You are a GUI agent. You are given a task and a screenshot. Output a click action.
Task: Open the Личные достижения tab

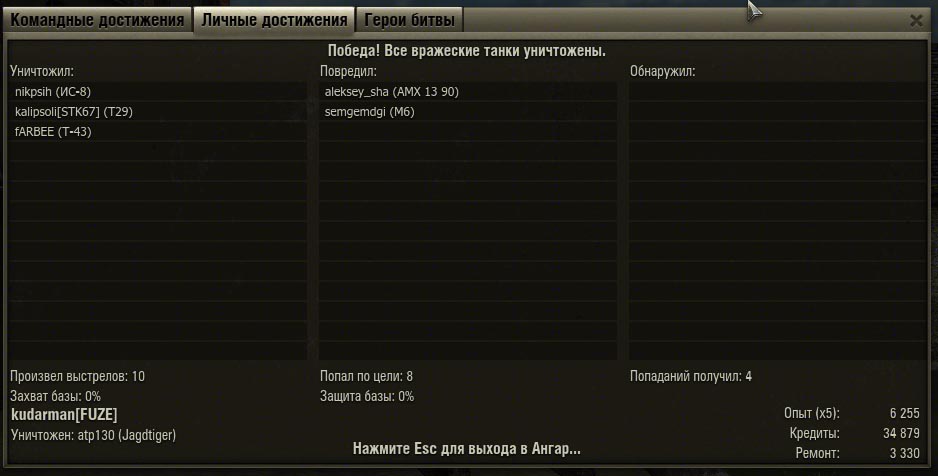[x=274, y=20]
